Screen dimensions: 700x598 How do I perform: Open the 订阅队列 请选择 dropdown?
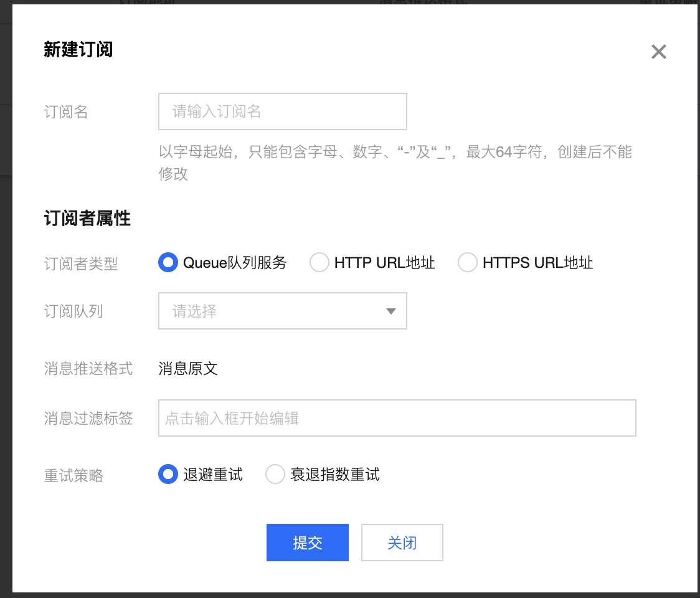[283, 311]
